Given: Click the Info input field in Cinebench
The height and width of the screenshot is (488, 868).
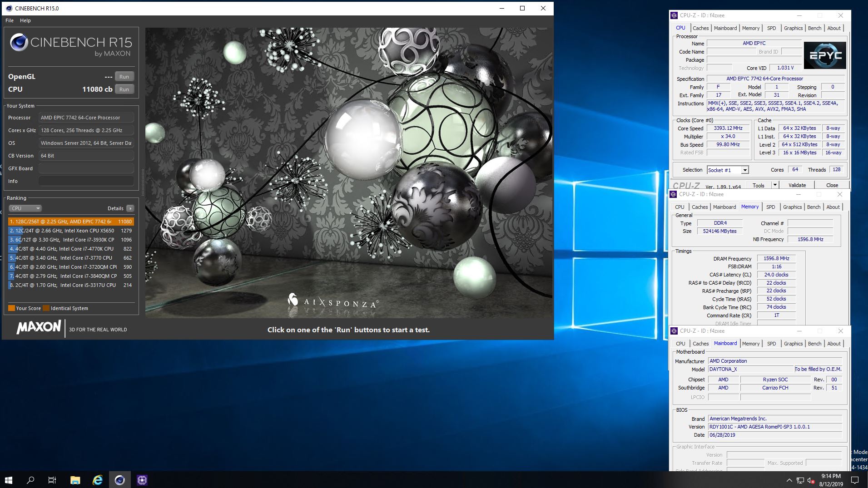Looking at the screenshot, I should (x=86, y=181).
